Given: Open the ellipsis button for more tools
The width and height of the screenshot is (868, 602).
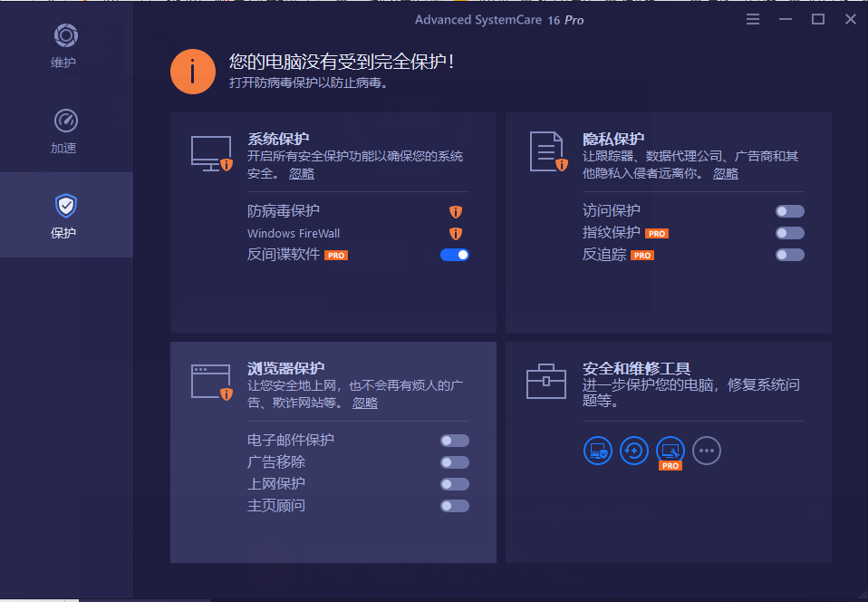Looking at the screenshot, I should (706, 451).
